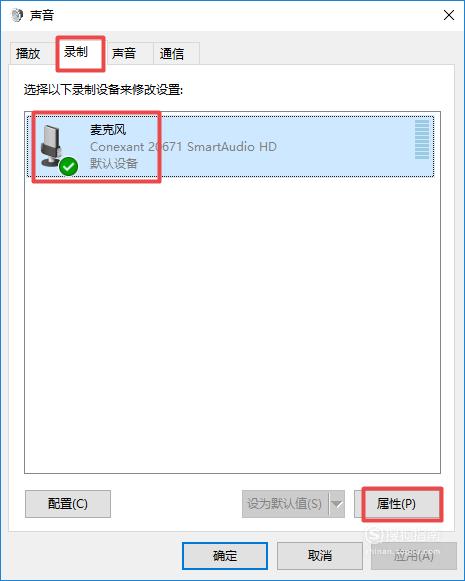Image resolution: width=465 pixels, height=581 pixels.
Task: Open microphone 属性(P)
Action: click(x=396, y=504)
